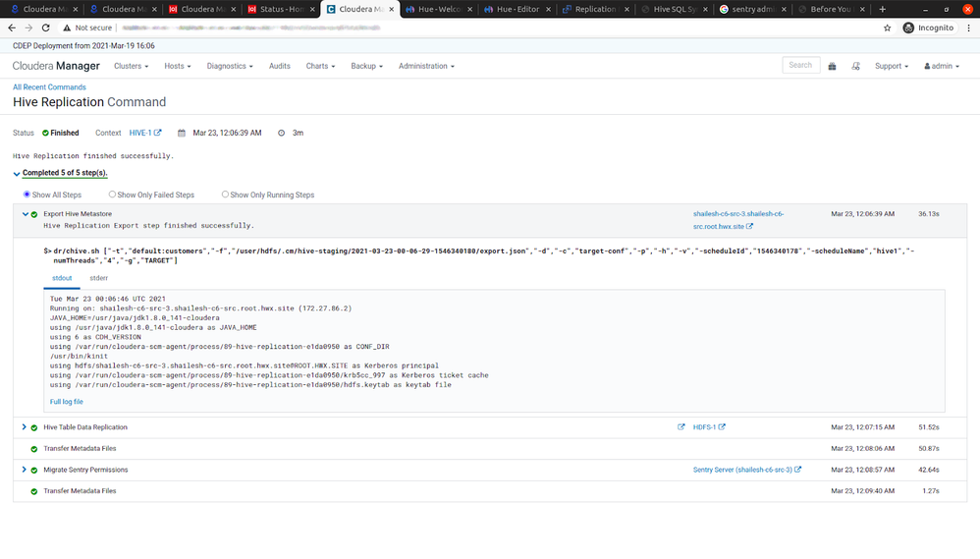This screenshot has height=559, width=980.
Task: Click the calendar icon by start time
Action: pyautogui.click(x=182, y=133)
